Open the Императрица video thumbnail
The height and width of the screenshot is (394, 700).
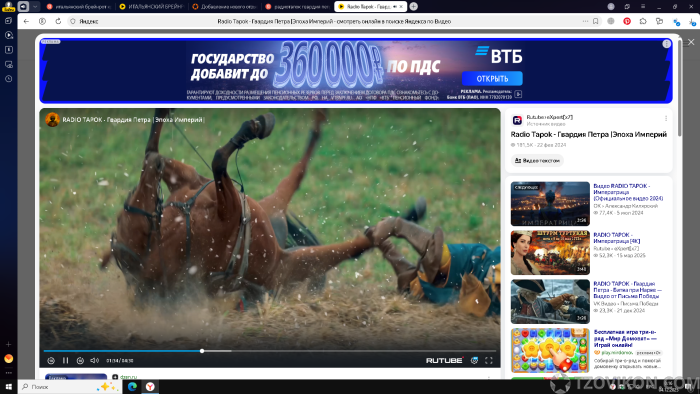tap(550, 203)
